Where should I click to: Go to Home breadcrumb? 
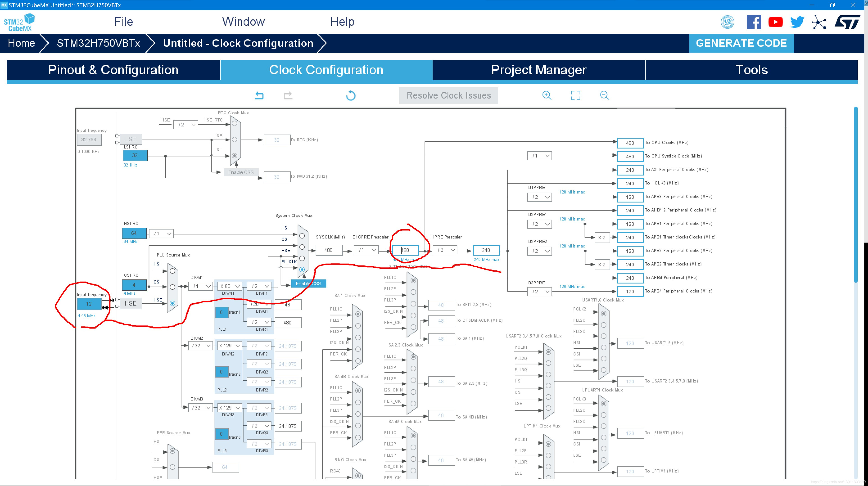(21, 43)
